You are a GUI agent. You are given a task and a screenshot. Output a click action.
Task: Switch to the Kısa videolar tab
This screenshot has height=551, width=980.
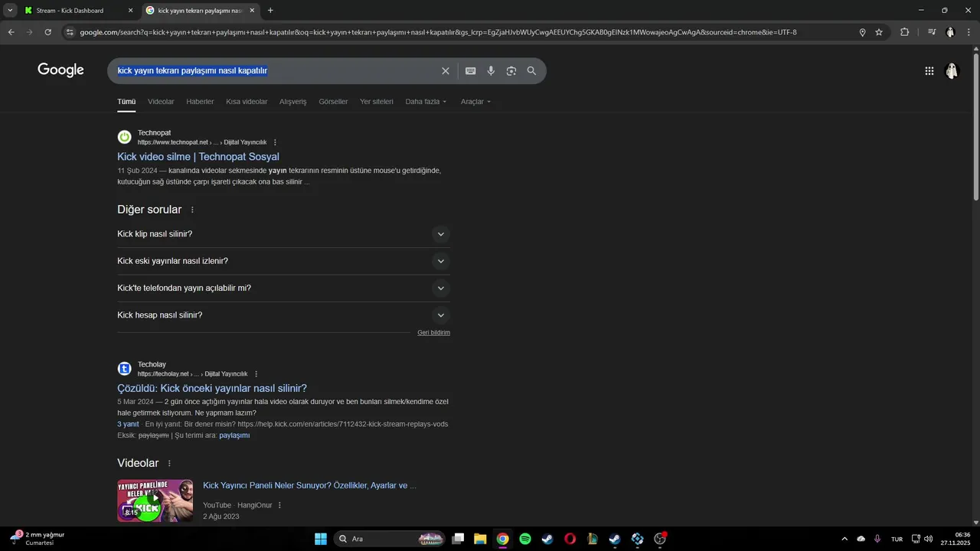247,102
